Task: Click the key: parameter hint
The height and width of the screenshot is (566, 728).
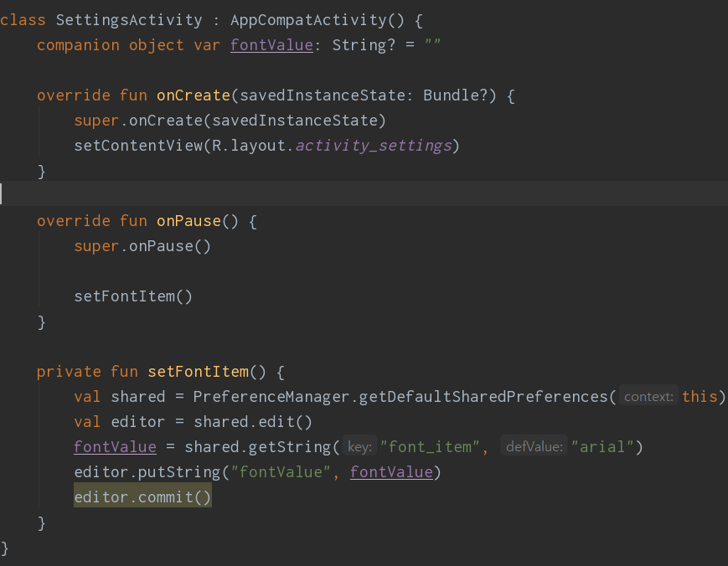Action: pos(360,447)
